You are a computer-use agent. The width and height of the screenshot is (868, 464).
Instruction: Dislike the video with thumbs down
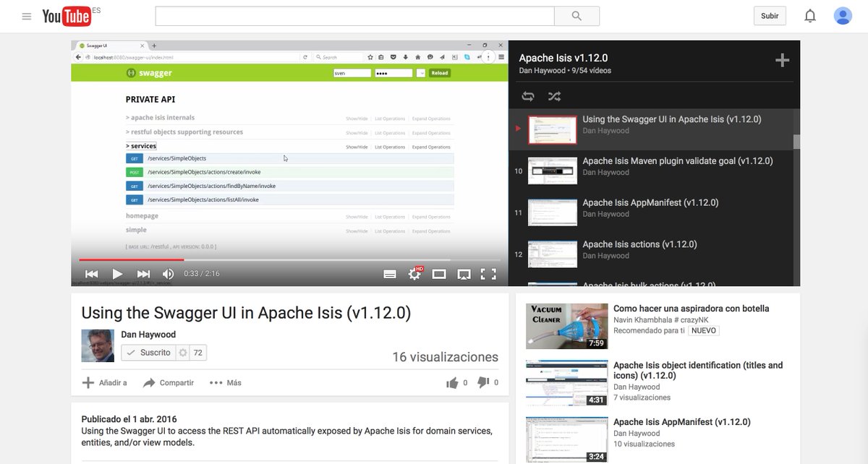[483, 383]
